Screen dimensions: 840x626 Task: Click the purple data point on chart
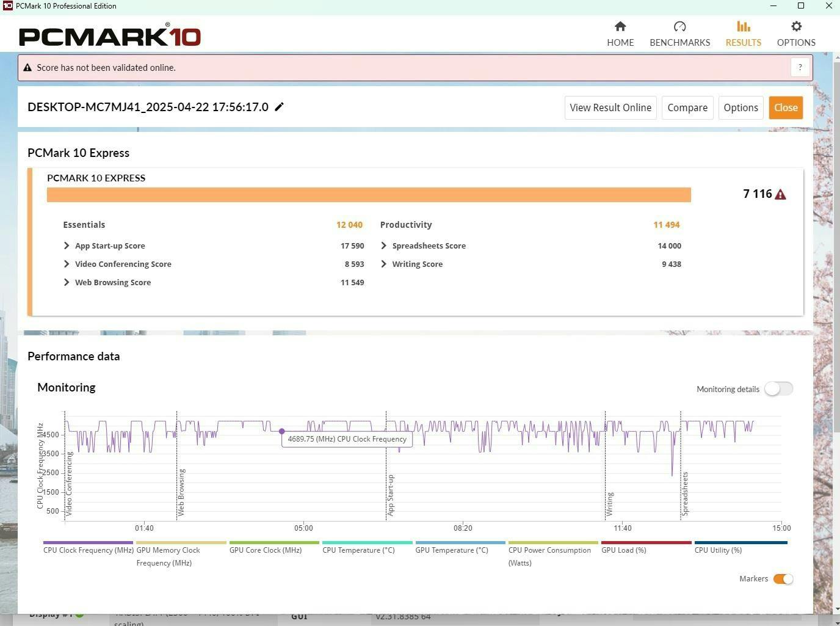click(x=281, y=431)
